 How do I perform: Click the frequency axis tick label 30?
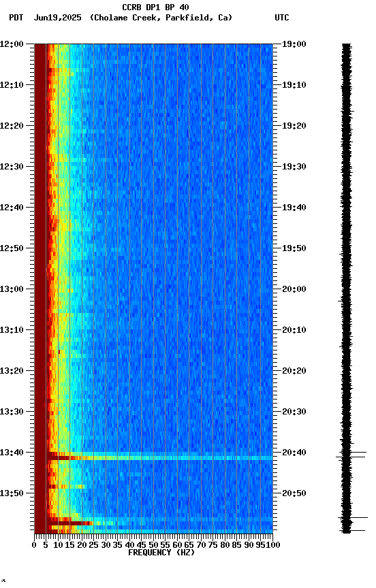[106, 545]
